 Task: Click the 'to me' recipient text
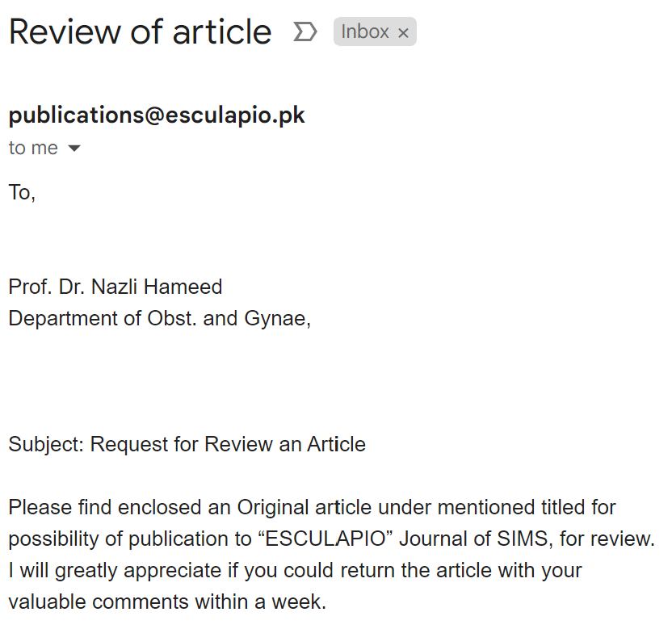[x=33, y=148]
